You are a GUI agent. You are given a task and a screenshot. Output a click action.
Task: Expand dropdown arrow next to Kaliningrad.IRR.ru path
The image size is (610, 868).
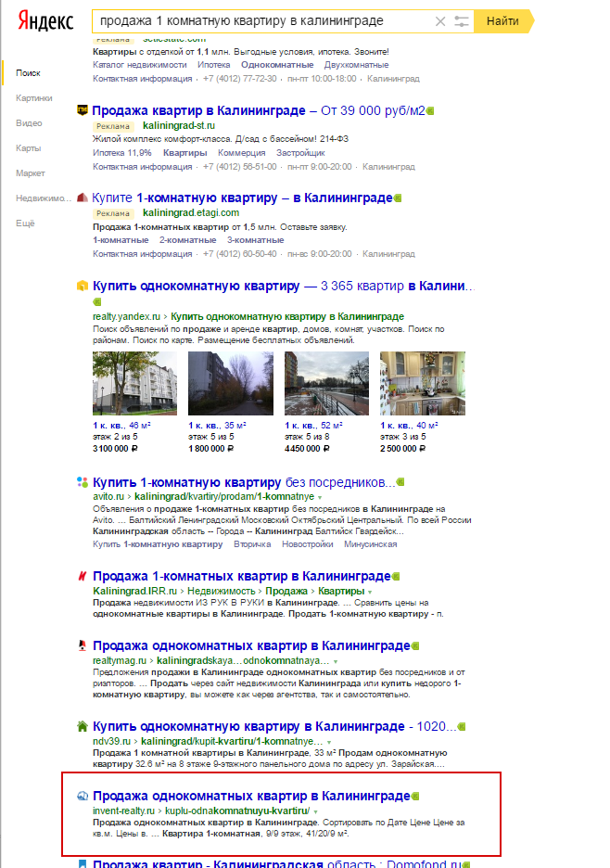coord(370,592)
